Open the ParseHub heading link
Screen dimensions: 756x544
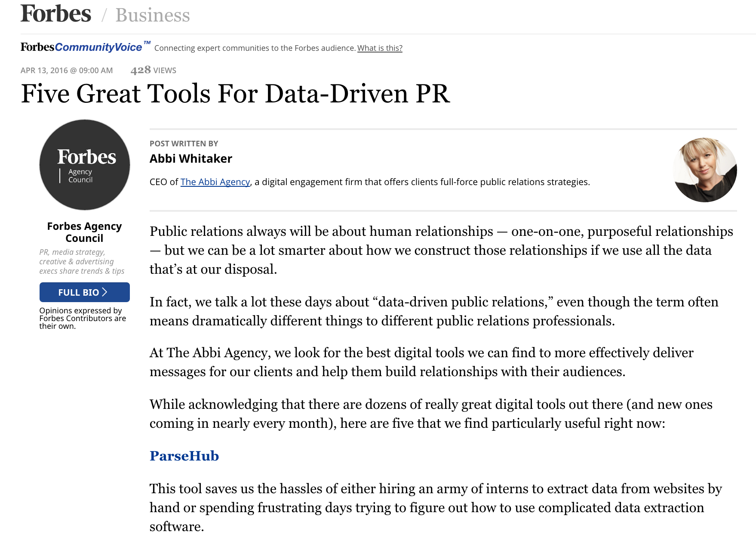(x=184, y=456)
